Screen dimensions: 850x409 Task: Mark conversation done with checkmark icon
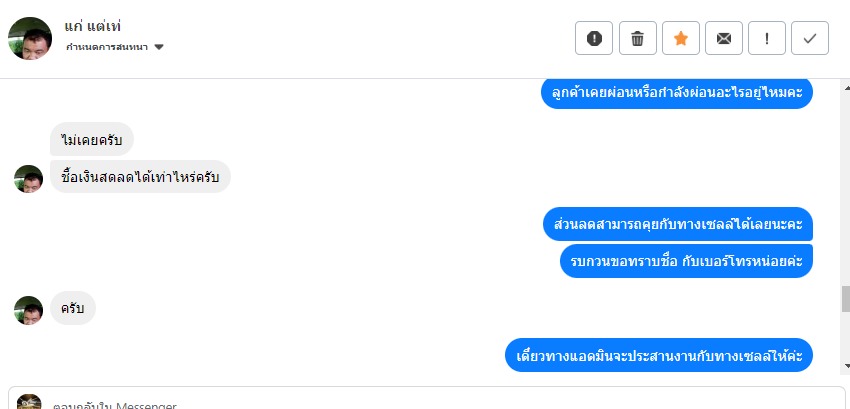coord(809,38)
